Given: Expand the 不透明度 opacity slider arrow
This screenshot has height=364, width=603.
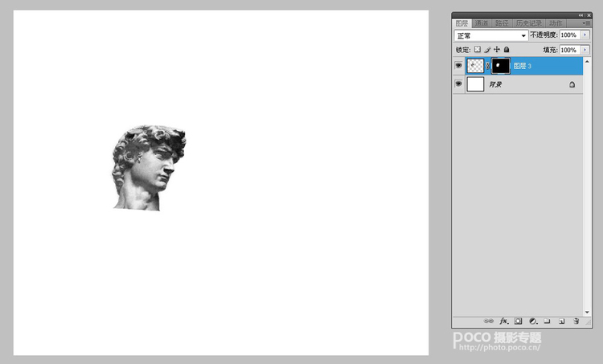Looking at the screenshot, I should point(585,36).
